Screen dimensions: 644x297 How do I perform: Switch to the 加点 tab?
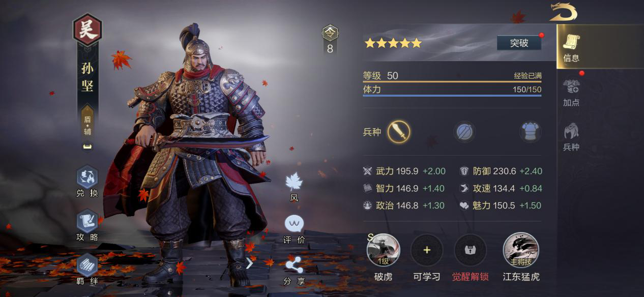[571, 92]
